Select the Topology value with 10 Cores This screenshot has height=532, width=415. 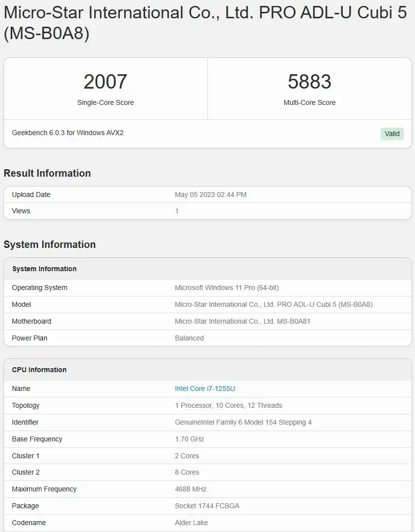(x=228, y=405)
